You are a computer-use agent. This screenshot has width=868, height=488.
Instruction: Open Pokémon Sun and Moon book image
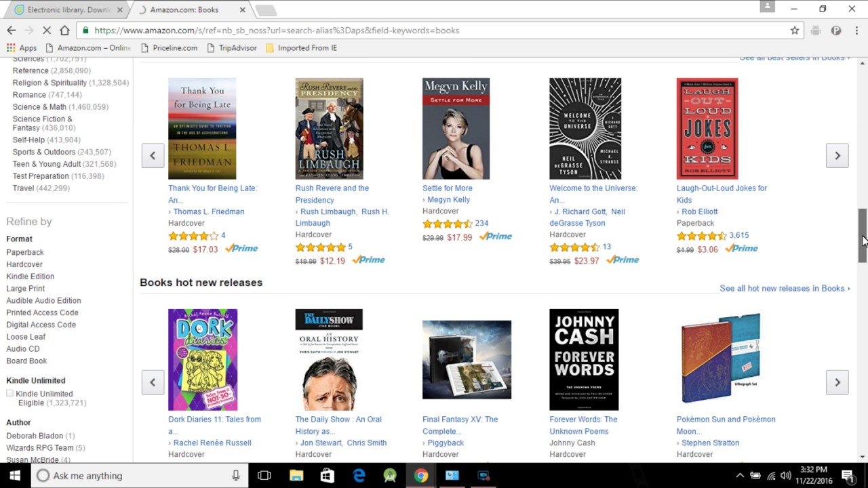(x=721, y=358)
